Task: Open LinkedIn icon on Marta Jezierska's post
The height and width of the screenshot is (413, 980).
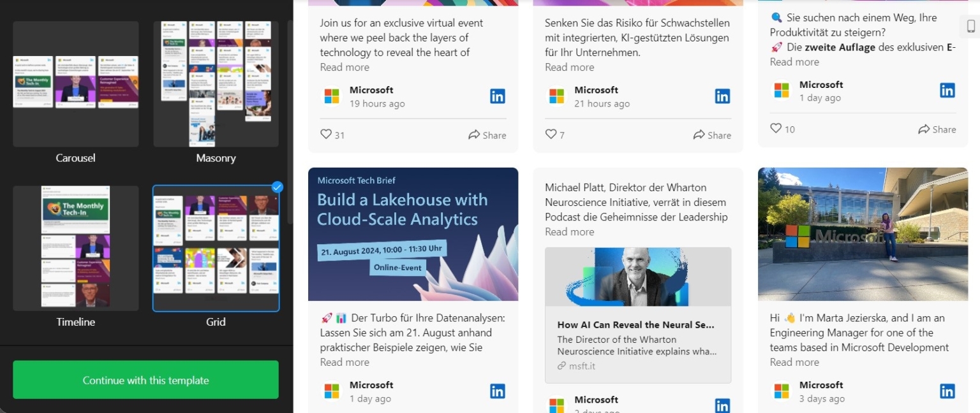Action: pyautogui.click(x=947, y=391)
